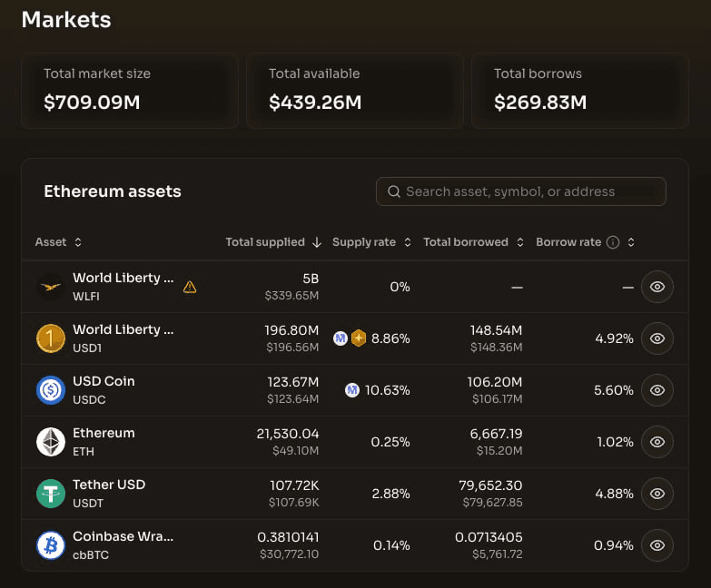The height and width of the screenshot is (588, 711).
Task: View details with cbBTC row eye button
Action: click(657, 545)
